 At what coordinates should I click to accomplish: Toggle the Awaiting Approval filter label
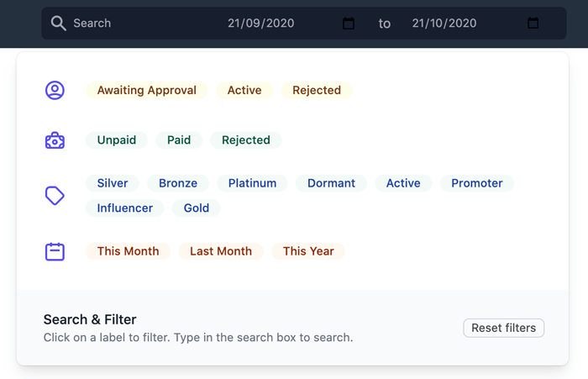[x=147, y=91]
